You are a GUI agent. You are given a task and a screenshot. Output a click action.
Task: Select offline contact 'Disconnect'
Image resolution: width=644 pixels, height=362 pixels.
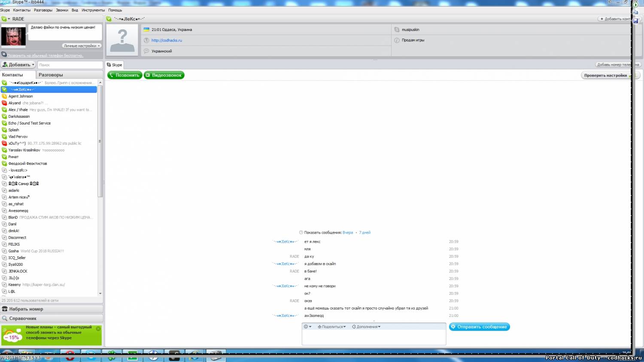pyautogui.click(x=49, y=237)
